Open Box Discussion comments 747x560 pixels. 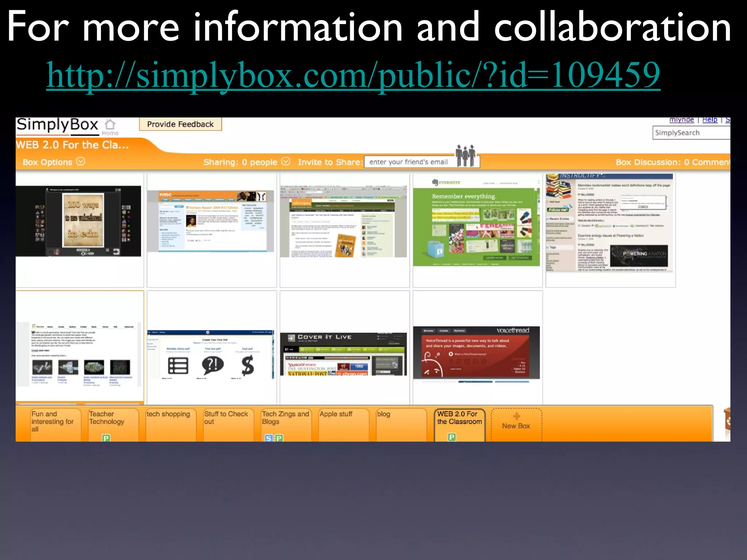[x=673, y=162]
